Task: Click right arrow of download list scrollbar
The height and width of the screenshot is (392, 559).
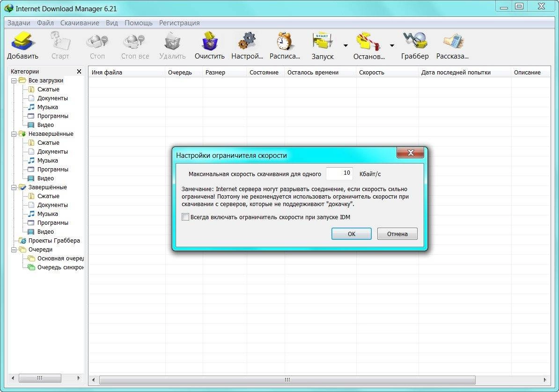Action: click(x=545, y=380)
